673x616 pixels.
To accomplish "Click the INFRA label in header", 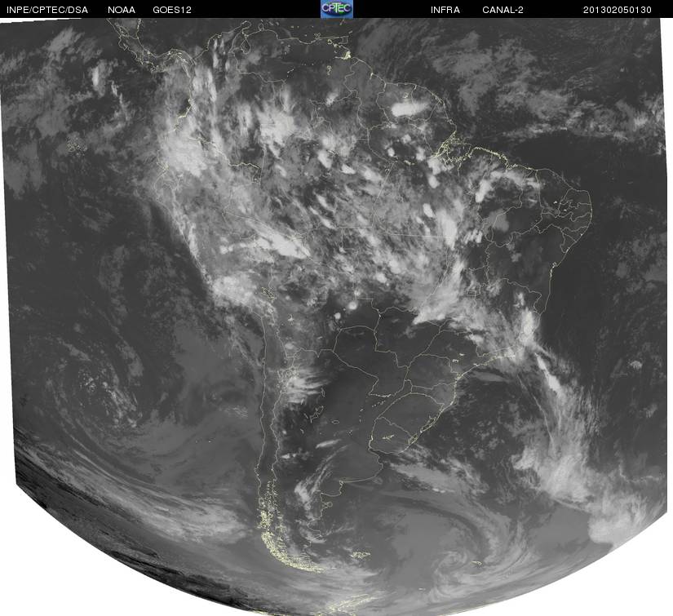I will pyautogui.click(x=445, y=10).
